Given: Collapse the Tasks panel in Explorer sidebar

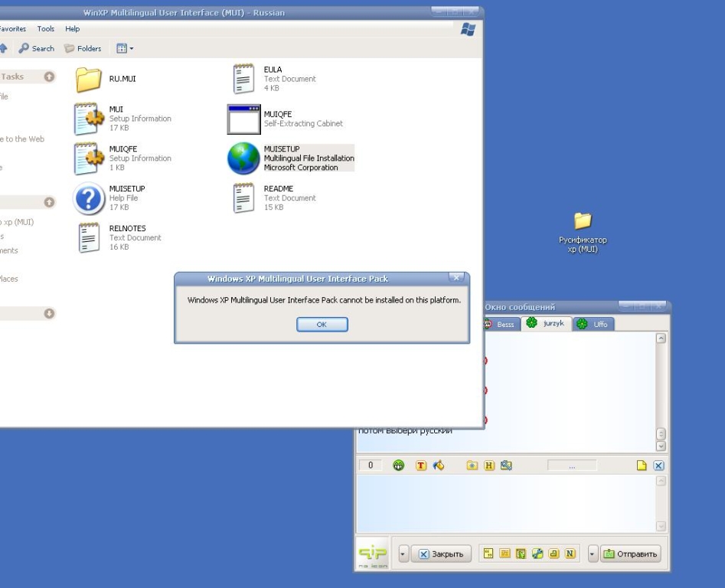Looking at the screenshot, I should (x=50, y=77).
